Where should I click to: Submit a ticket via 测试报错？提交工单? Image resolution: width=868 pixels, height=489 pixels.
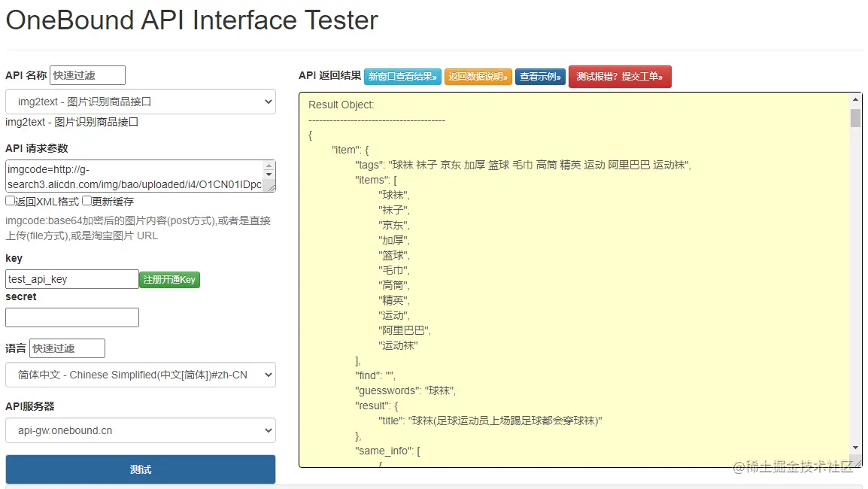(620, 77)
